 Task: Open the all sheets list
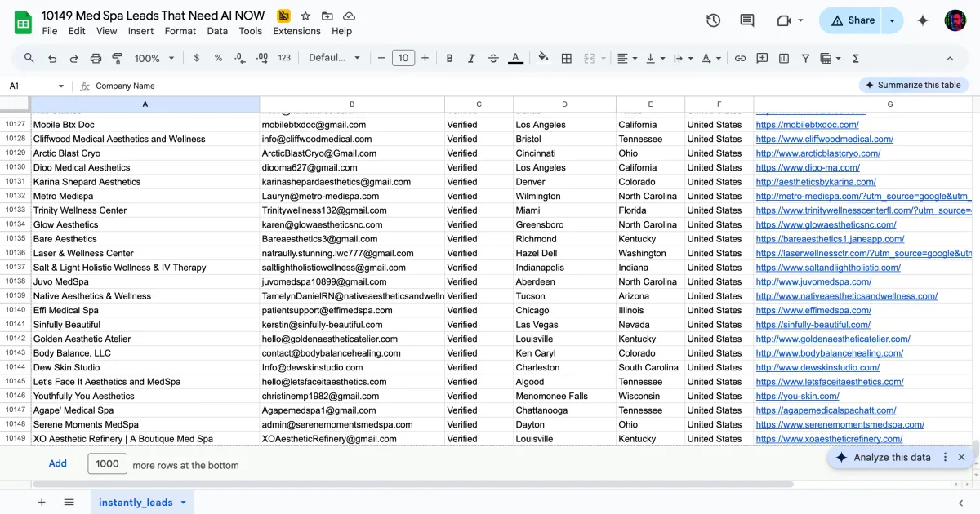69,503
